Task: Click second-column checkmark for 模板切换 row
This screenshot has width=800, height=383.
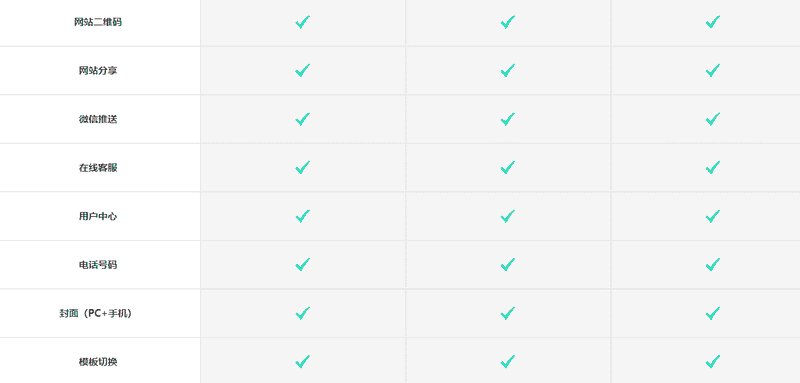Action: (508, 362)
